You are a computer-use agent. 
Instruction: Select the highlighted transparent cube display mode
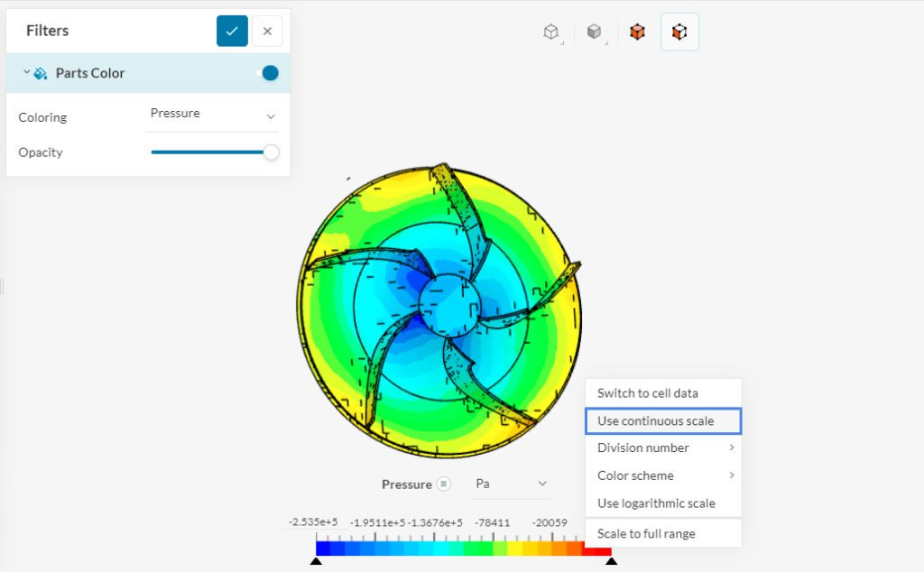pos(679,31)
